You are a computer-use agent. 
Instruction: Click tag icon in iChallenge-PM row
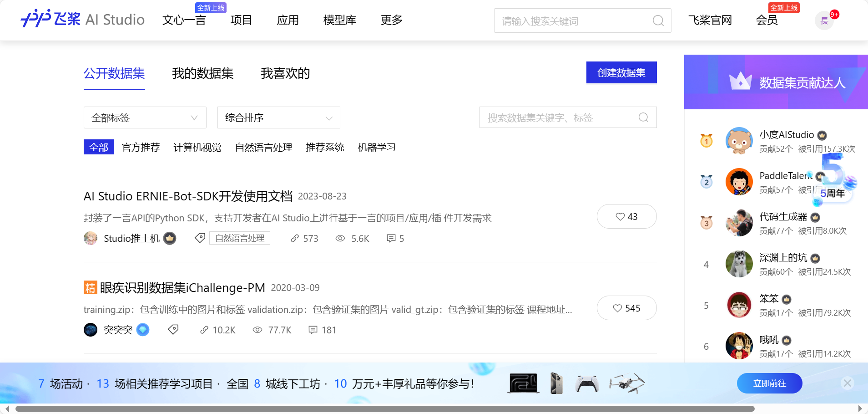[173, 330]
